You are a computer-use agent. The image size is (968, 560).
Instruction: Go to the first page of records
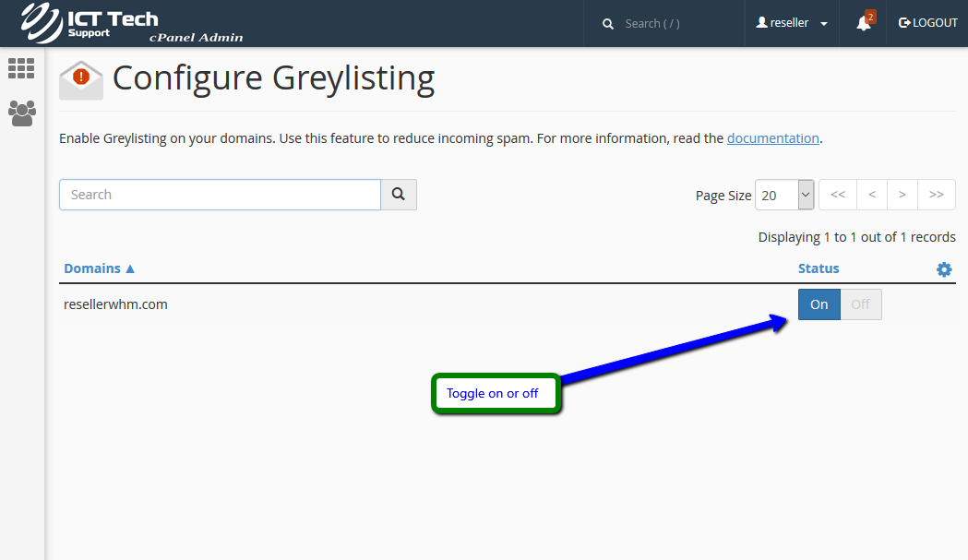[x=838, y=195]
